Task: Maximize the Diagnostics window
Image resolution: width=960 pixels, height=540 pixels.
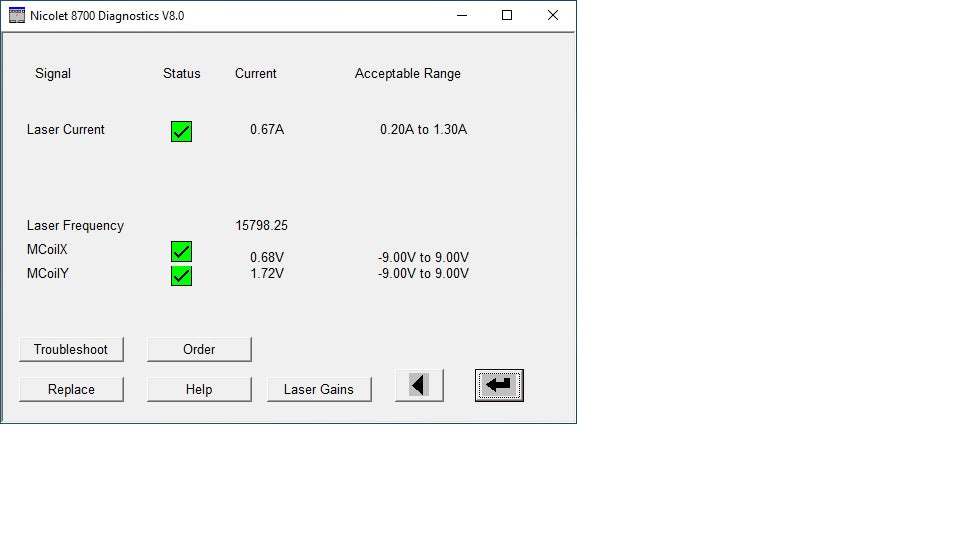Action: point(507,15)
